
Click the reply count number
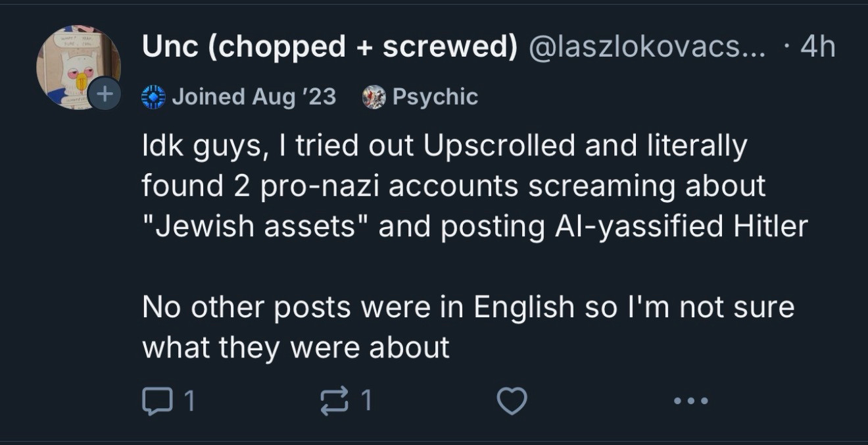coord(189,401)
